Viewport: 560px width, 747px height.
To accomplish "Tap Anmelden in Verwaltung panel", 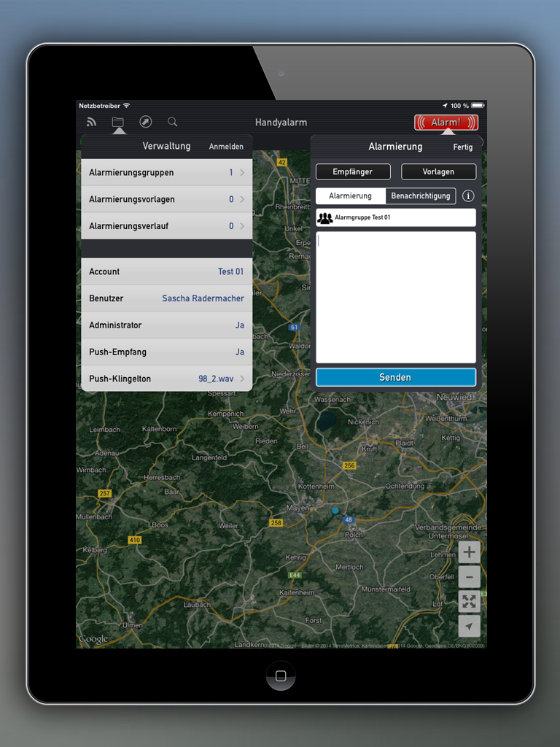I will click(x=226, y=147).
